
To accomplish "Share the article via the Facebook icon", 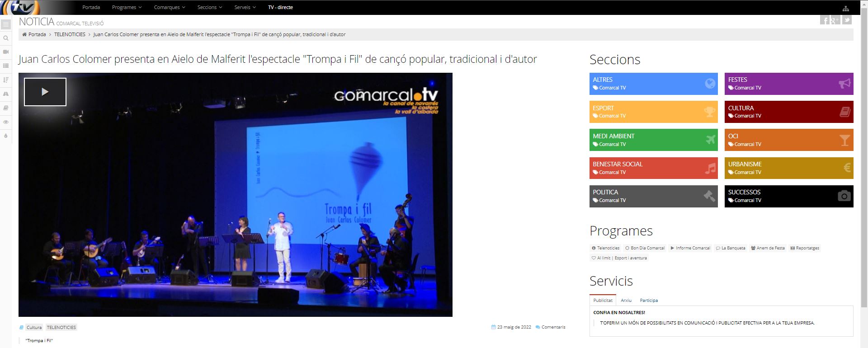I will [825, 20].
